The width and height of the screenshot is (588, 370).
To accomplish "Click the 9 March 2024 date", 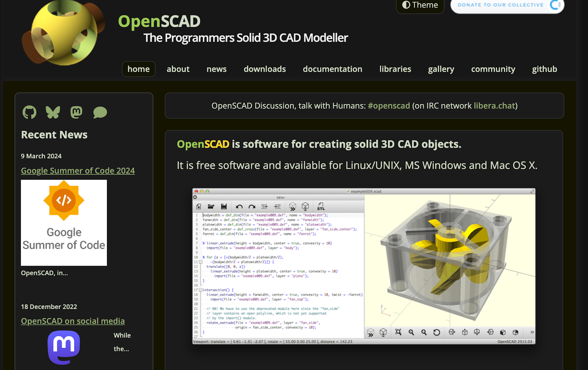I will coord(41,156).
